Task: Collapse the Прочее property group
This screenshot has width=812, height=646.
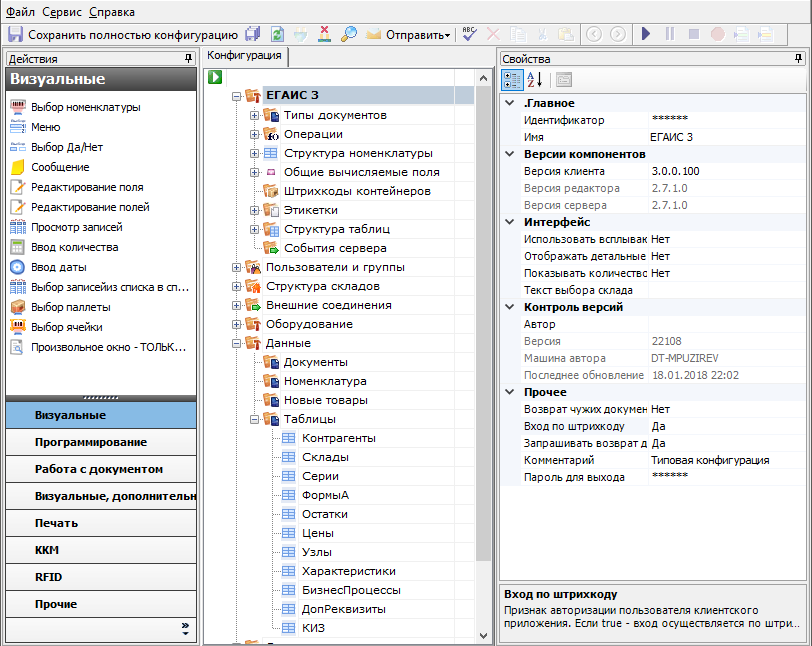Action: tap(510, 392)
